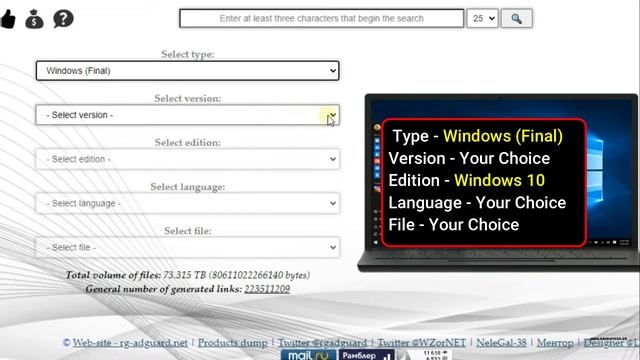Screen dimensions: 640x360
Task: Click the generated links number 223511209
Action: click(x=267, y=289)
